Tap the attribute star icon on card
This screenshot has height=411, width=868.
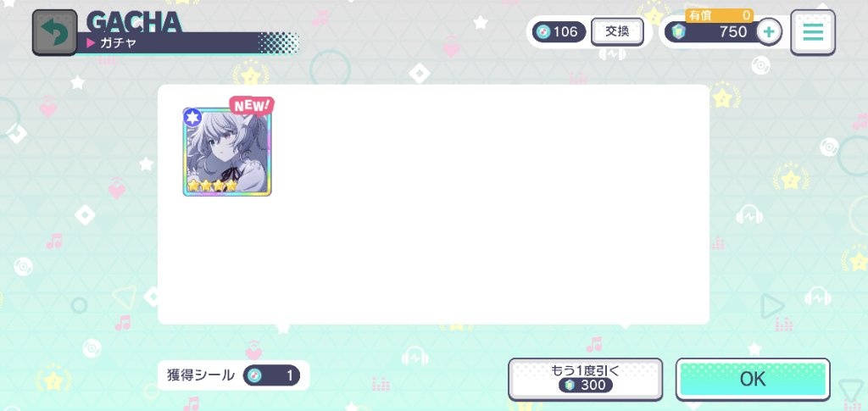tap(192, 117)
